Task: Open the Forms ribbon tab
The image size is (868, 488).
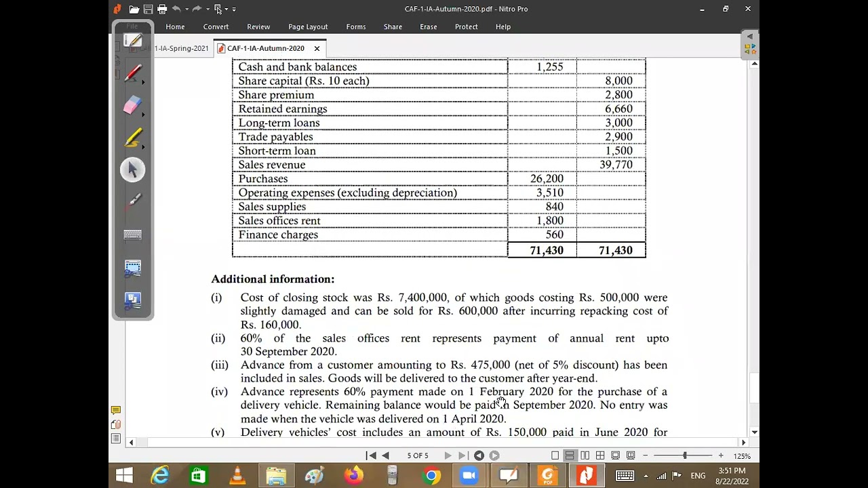Action: coord(356,26)
